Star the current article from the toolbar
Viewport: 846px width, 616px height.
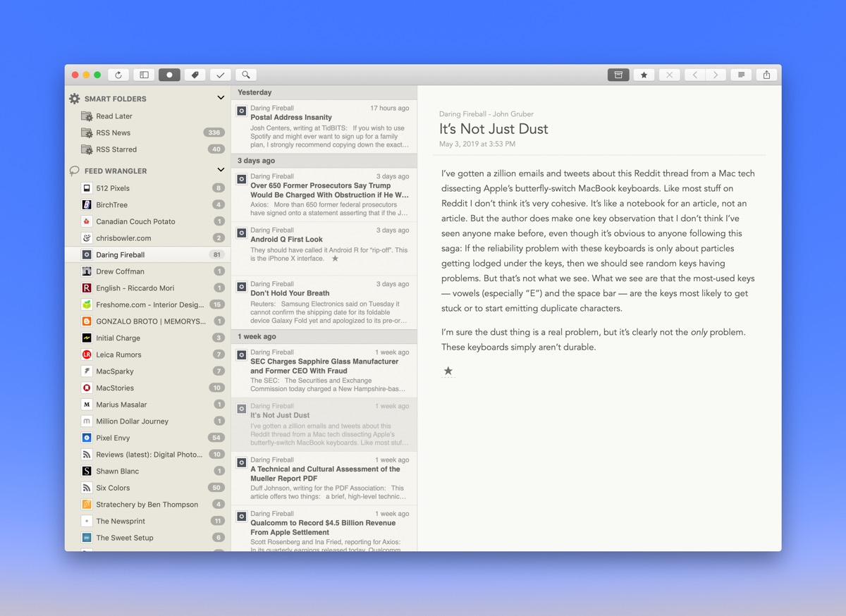(644, 75)
